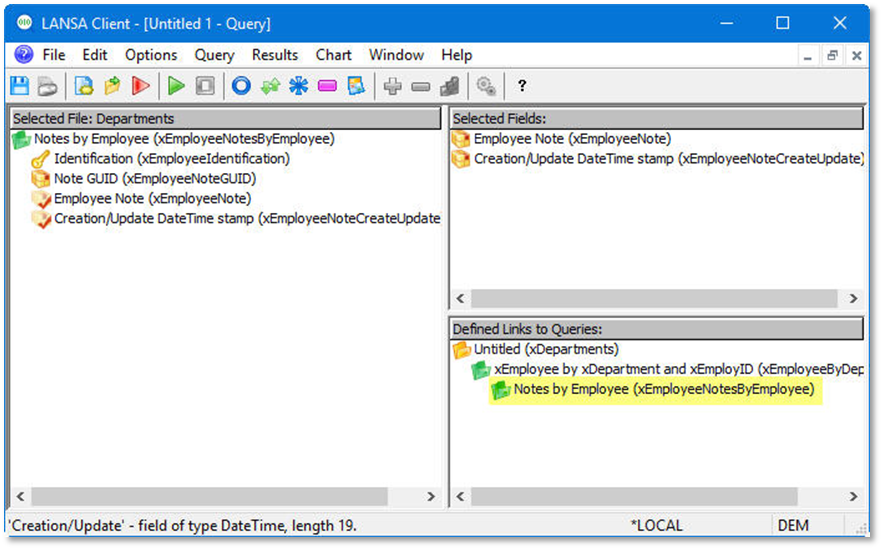Click the Identification key icon
The height and width of the screenshot is (549, 882).
click(40, 159)
